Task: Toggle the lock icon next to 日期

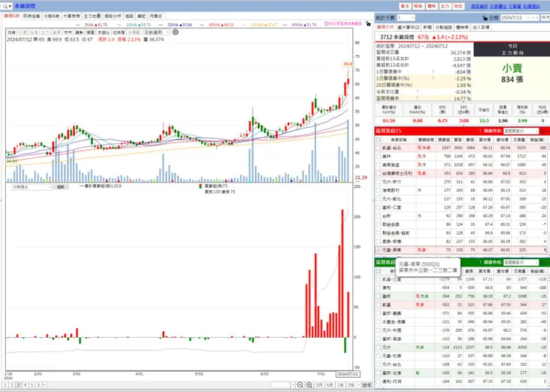Action: click(485, 18)
